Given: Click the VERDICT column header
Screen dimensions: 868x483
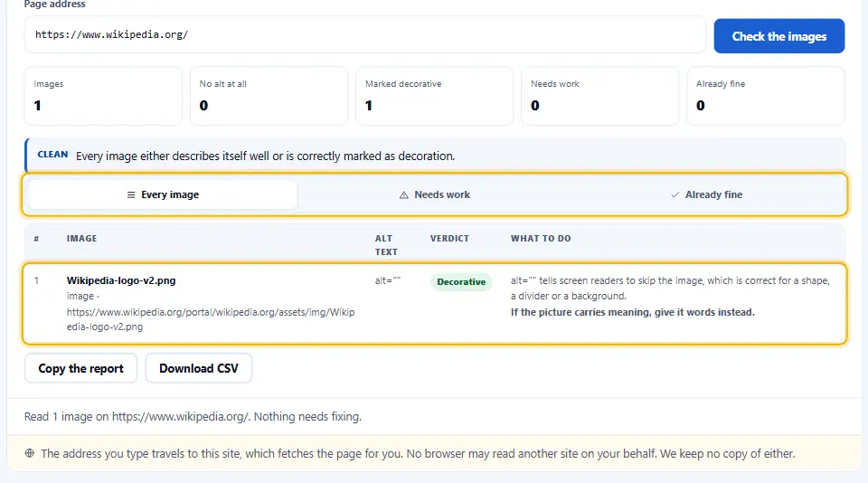Looking at the screenshot, I should [x=449, y=238].
